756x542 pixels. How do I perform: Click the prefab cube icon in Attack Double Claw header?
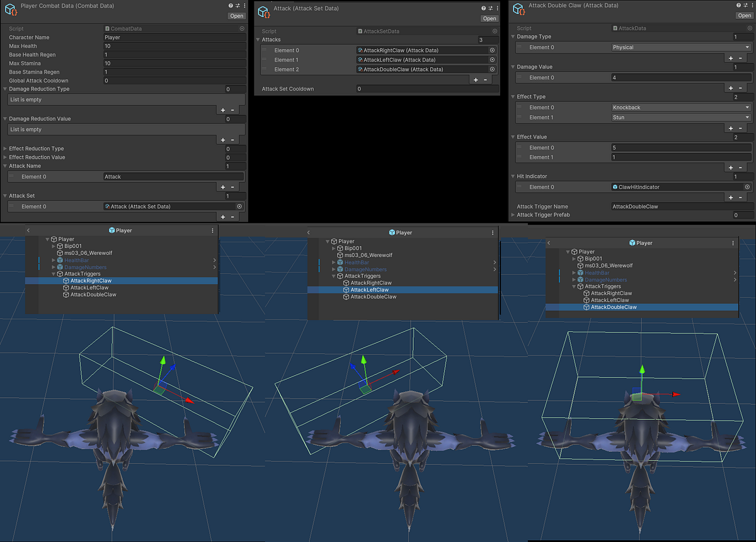(x=518, y=8)
